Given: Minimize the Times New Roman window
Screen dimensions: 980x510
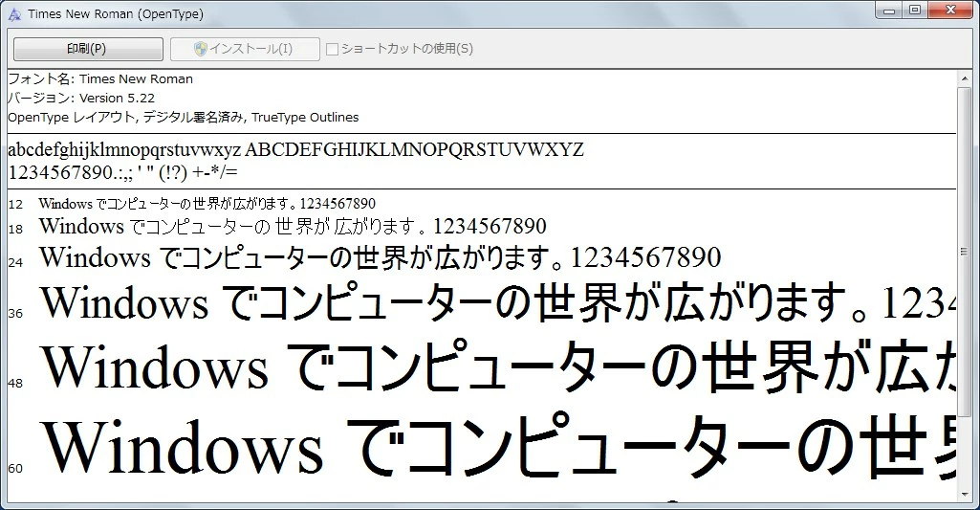Looking at the screenshot, I should [890, 10].
